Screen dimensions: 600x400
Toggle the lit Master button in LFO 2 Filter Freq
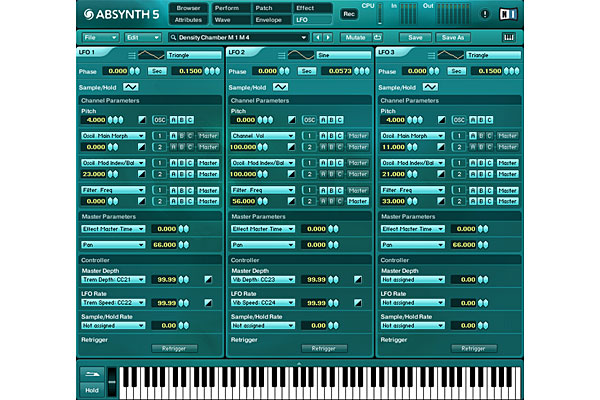tap(358, 201)
